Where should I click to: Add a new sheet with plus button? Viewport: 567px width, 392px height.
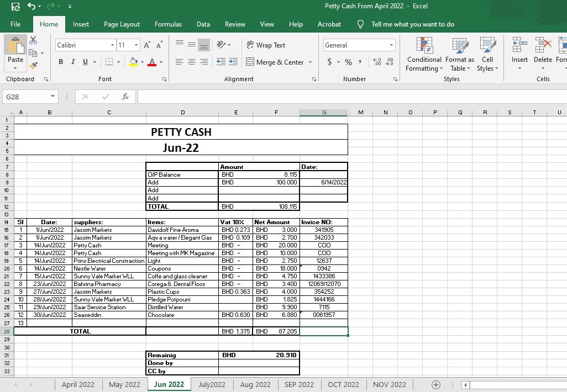(436, 385)
